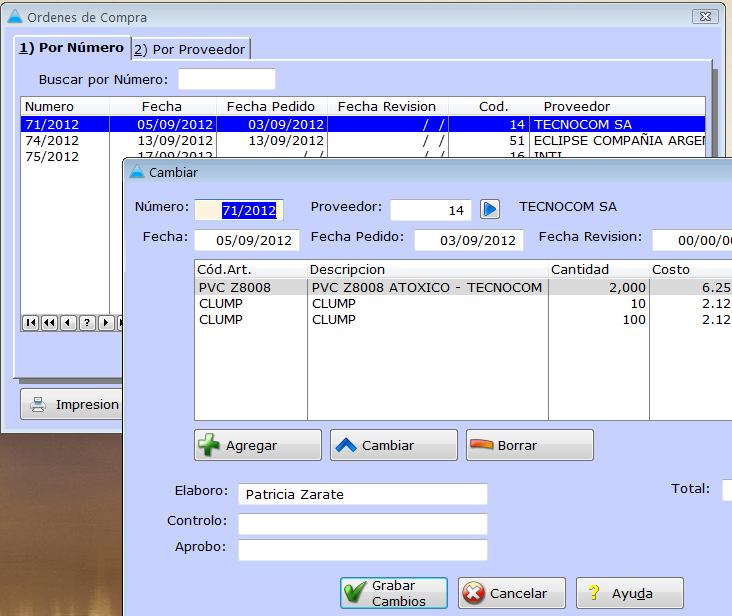Go to next record arrow
This screenshot has width=732, height=616.
pyautogui.click(x=106, y=322)
